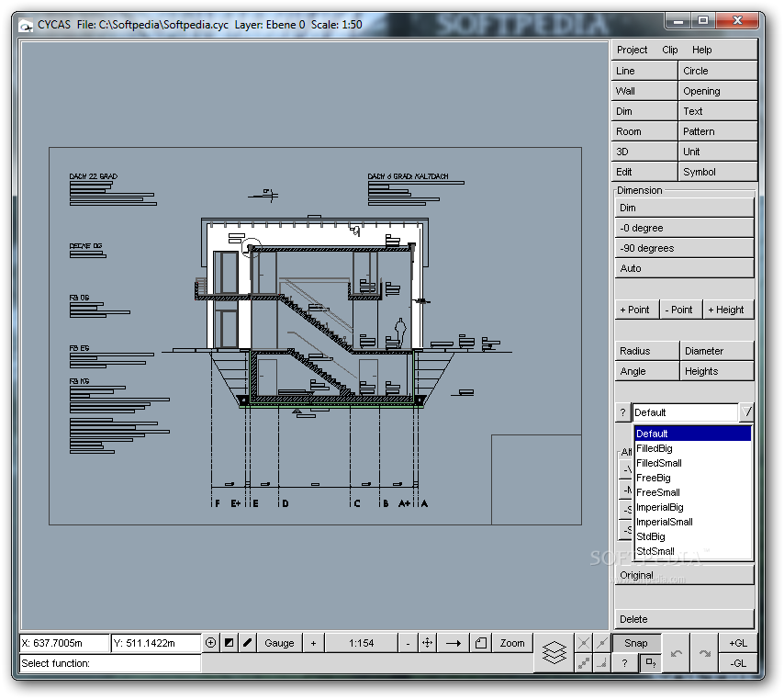Click the Angle button
Viewport: 784px width, 699px height.
coord(647,371)
